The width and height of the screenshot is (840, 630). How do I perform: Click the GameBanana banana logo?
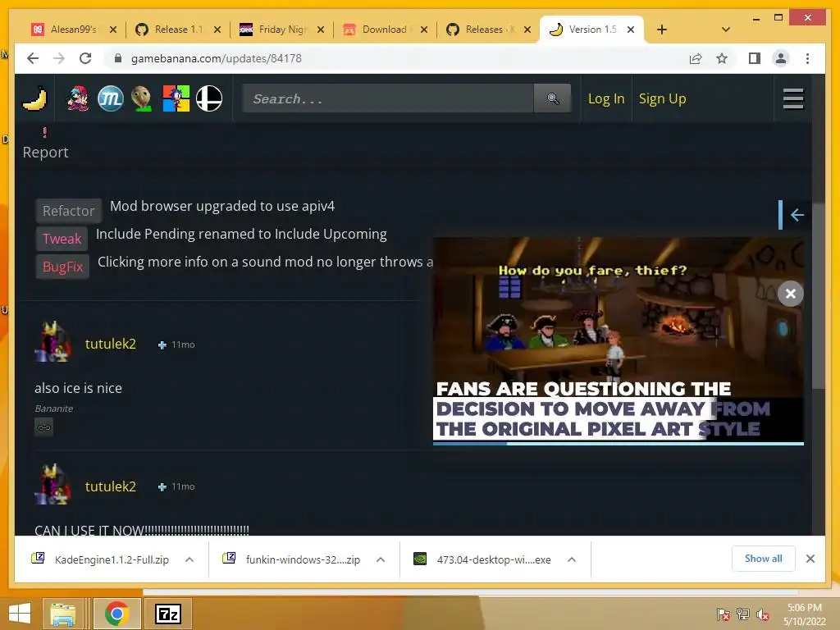(34, 98)
